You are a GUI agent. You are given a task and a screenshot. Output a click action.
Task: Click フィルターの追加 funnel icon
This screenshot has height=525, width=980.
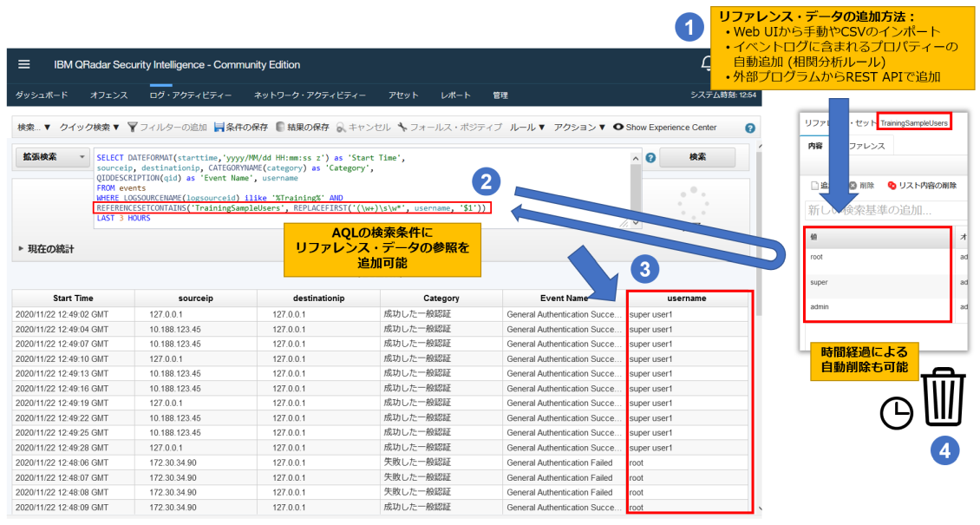[132, 127]
